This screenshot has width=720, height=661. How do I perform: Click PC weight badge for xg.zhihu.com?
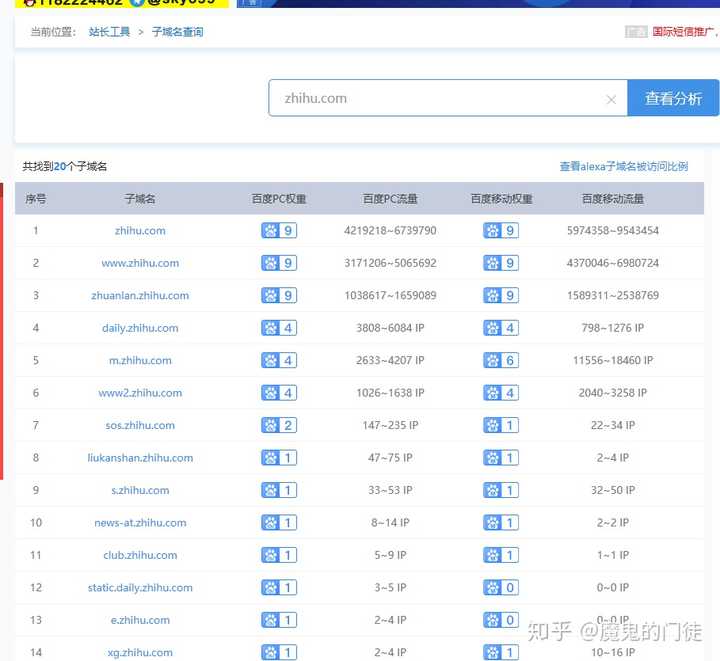coord(279,652)
